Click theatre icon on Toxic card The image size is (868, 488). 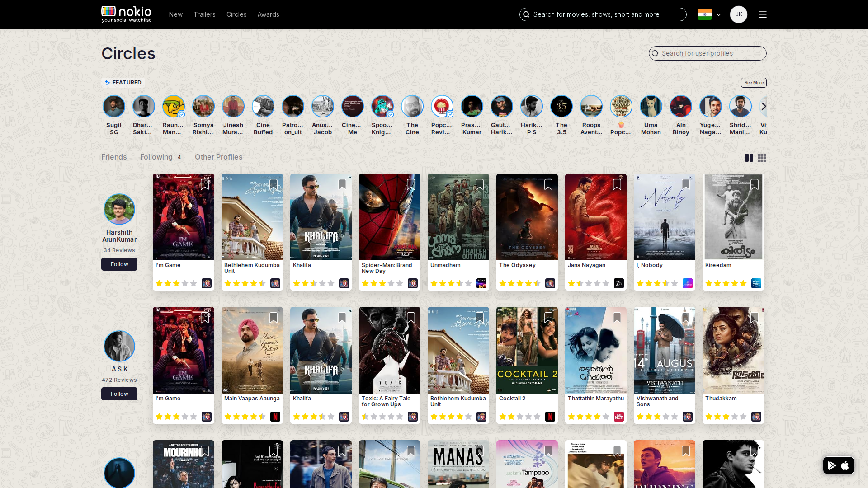click(413, 417)
